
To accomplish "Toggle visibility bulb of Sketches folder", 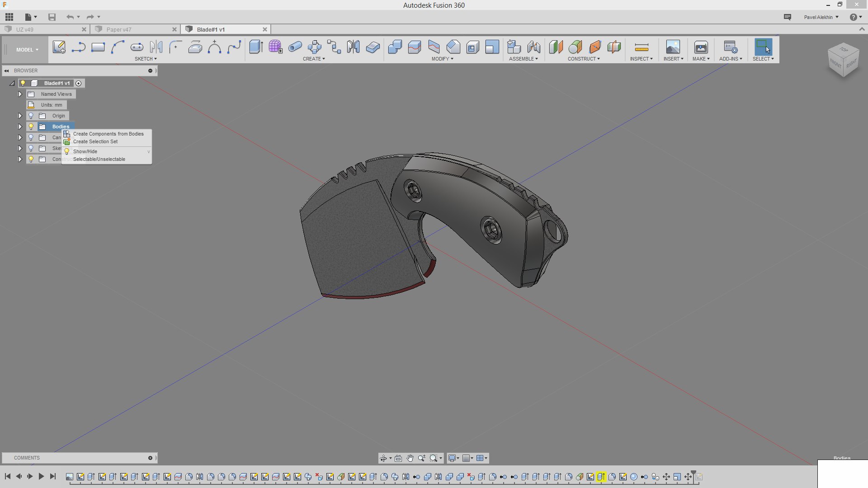I will click(31, 148).
